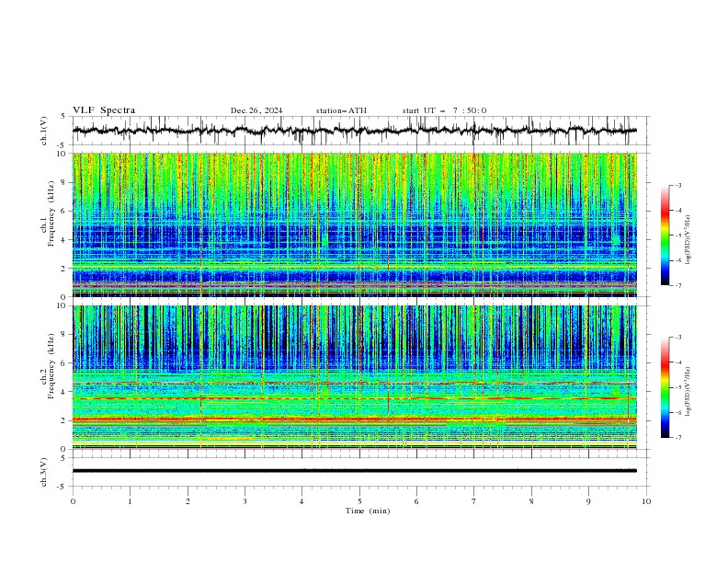Click the 'VLF Spectra' title text
The width and height of the screenshot is (728, 563).
point(104,110)
